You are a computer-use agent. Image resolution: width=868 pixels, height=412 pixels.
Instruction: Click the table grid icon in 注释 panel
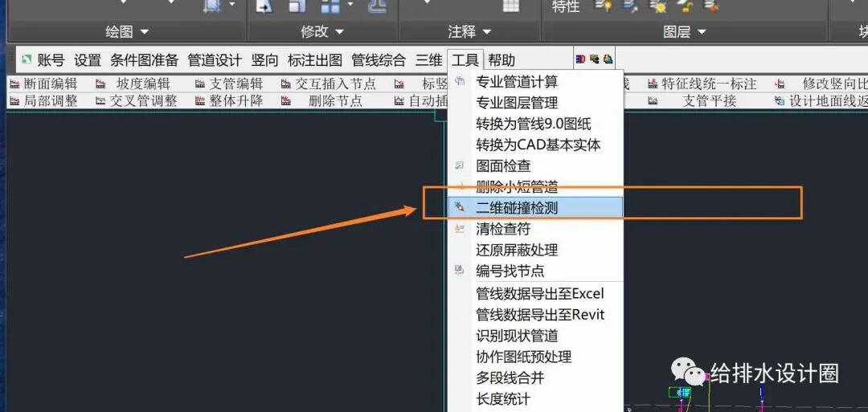511,6
